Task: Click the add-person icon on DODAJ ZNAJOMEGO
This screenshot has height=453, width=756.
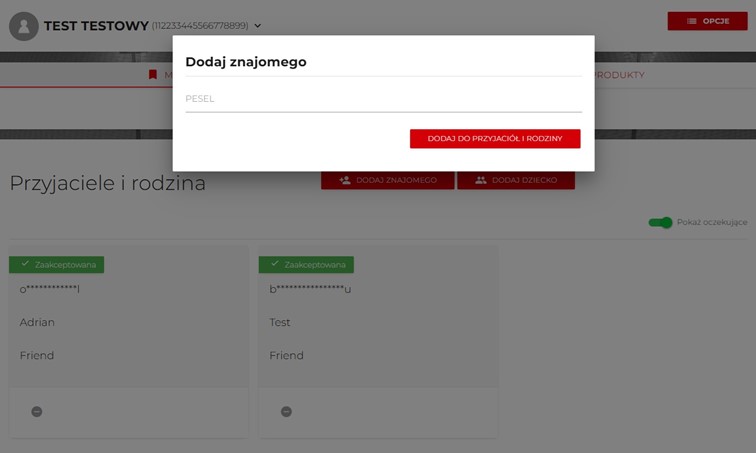Action: coord(345,180)
